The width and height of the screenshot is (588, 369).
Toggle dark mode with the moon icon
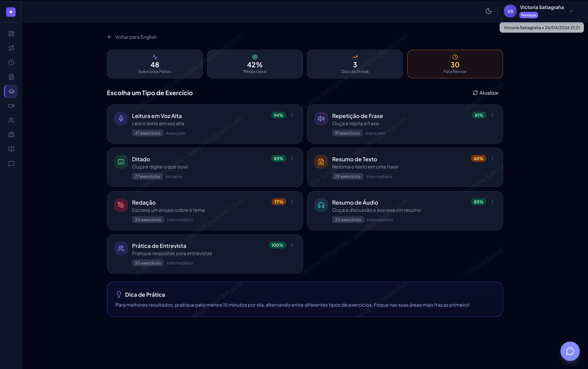[488, 11]
